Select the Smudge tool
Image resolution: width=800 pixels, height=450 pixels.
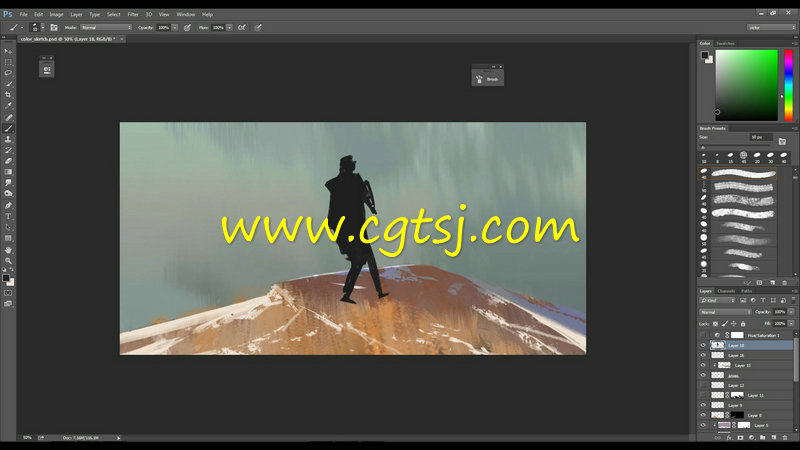coord(8,183)
